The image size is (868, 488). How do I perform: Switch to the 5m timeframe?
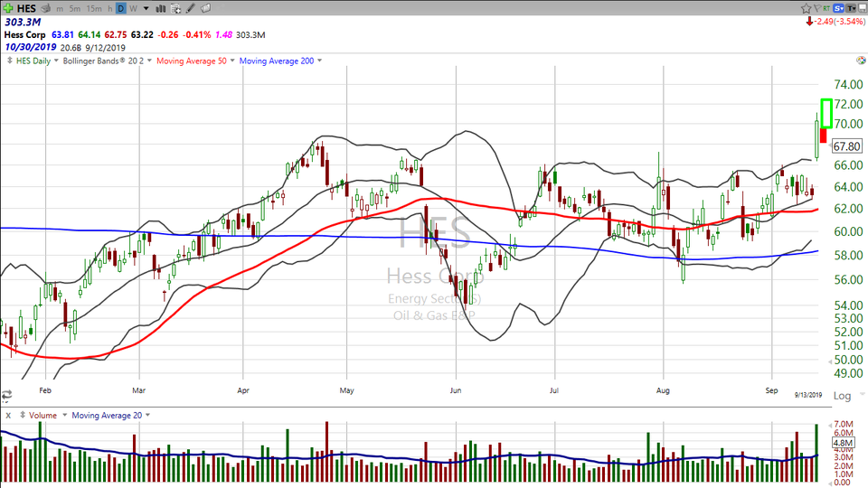tap(76, 8)
